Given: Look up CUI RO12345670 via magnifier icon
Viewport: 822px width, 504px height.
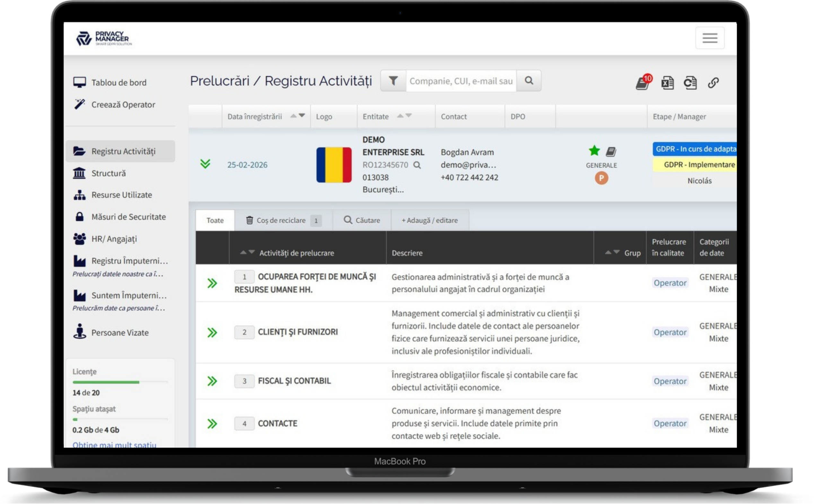Looking at the screenshot, I should tap(417, 165).
